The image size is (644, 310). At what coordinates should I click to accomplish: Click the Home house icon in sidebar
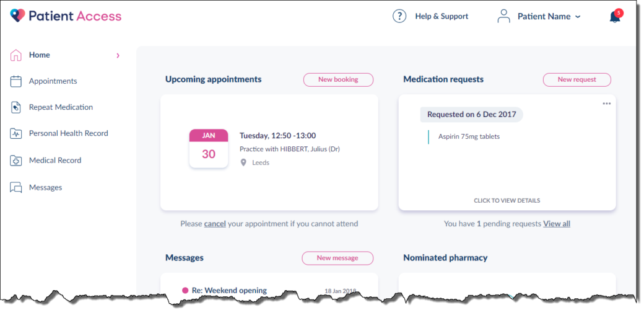(15, 55)
